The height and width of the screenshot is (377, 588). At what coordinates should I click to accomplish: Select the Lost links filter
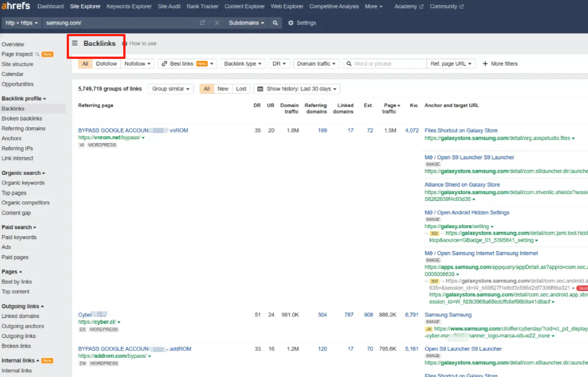pyautogui.click(x=239, y=88)
